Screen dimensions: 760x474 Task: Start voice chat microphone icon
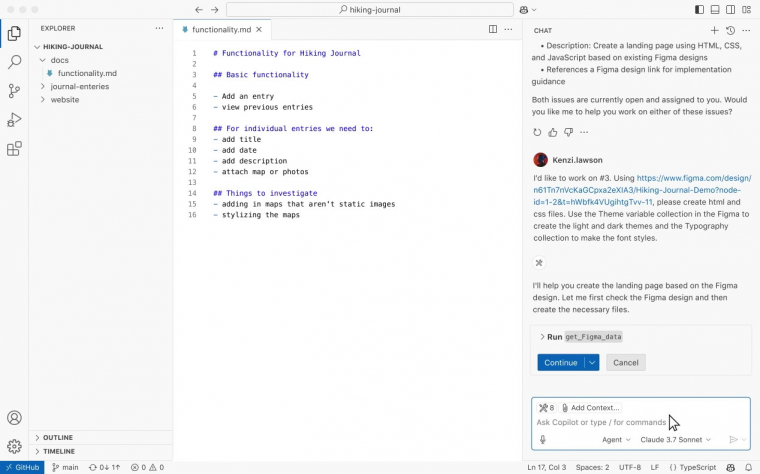[543, 440]
